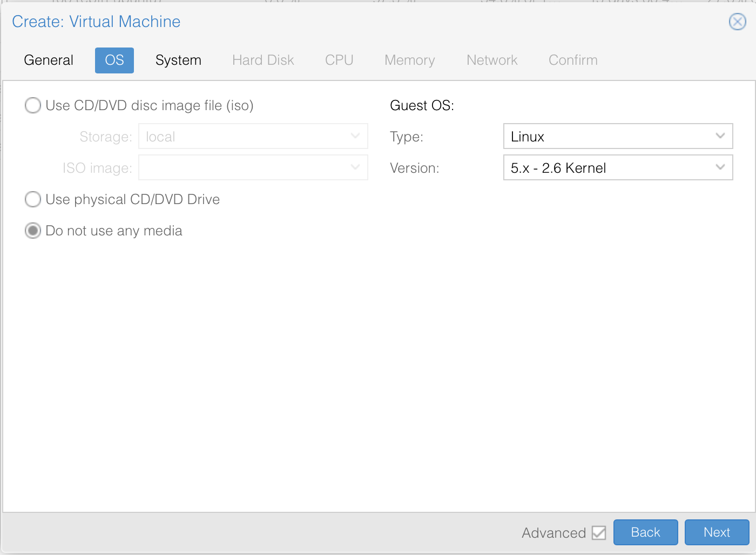Select 'Do not use any media' radio
The image size is (756, 555).
tap(33, 231)
